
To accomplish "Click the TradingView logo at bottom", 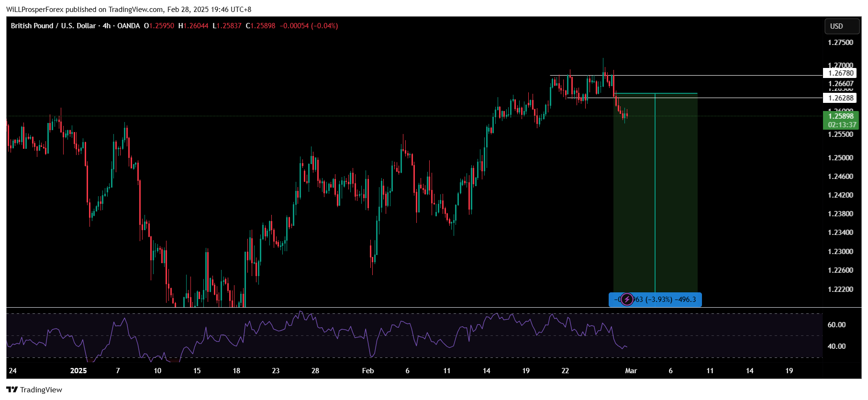I will tap(34, 389).
